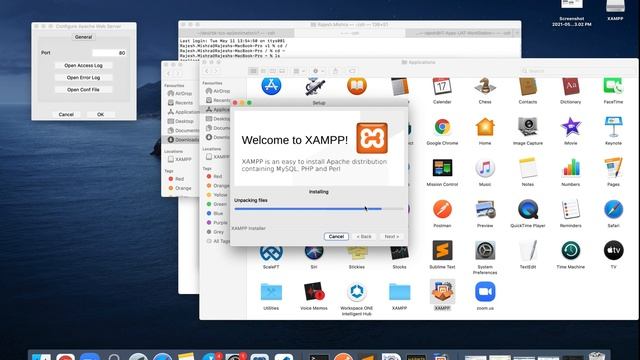Select Blue tag in Finder sidebar
The width and height of the screenshot is (640, 360).
(x=215, y=213)
